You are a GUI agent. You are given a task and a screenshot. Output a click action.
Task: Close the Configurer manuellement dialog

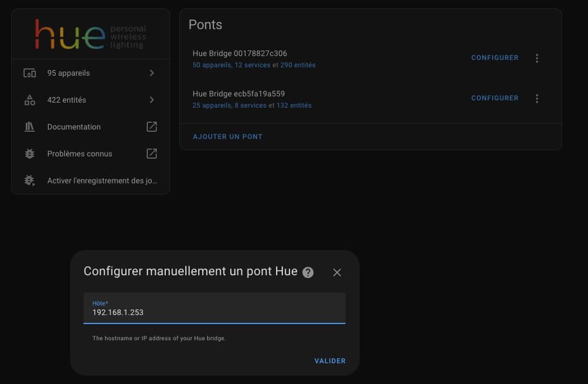pos(337,272)
